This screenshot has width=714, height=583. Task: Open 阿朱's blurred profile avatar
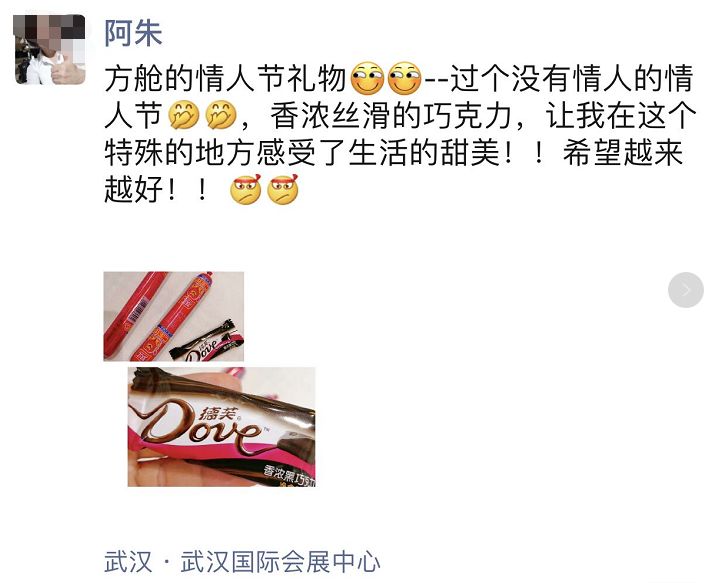[x=49, y=49]
